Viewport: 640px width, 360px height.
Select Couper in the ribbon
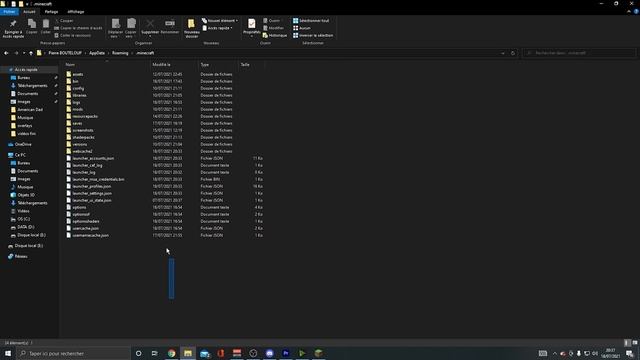[64, 20]
